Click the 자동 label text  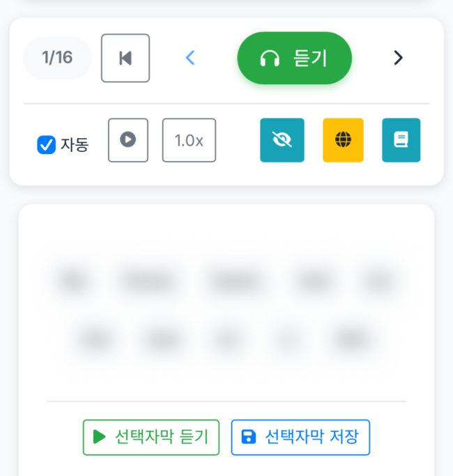75,145
